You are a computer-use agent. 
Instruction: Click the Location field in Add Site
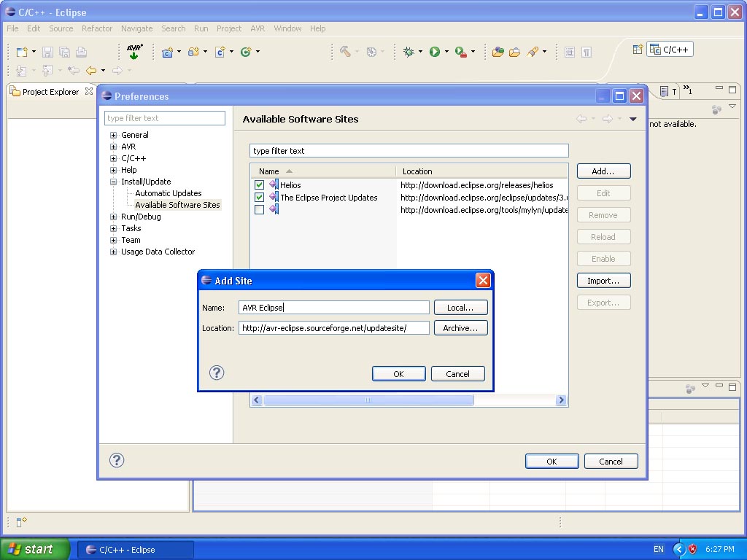click(334, 328)
